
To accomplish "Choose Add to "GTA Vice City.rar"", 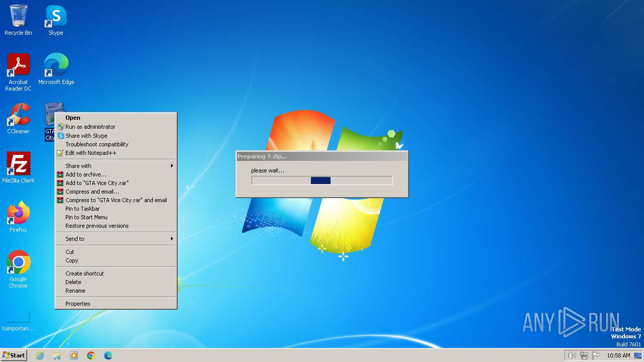I will point(116,183).
